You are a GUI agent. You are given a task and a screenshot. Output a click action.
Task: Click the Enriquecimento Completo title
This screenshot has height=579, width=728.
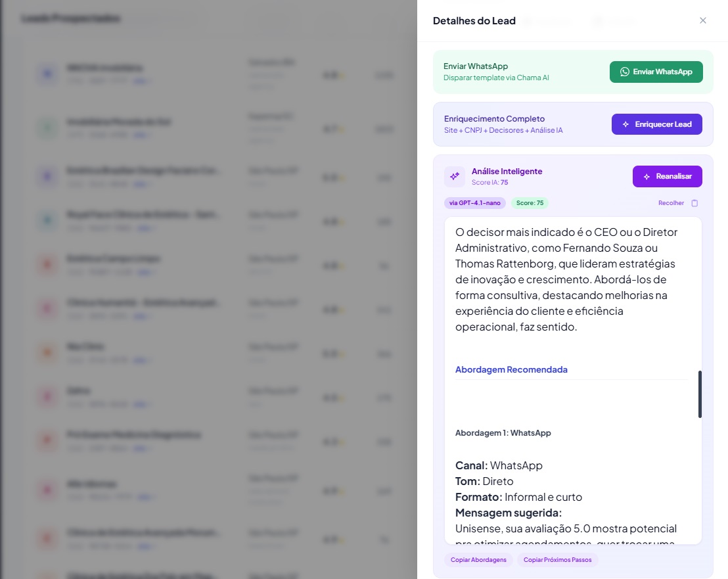tap(494, 119)
